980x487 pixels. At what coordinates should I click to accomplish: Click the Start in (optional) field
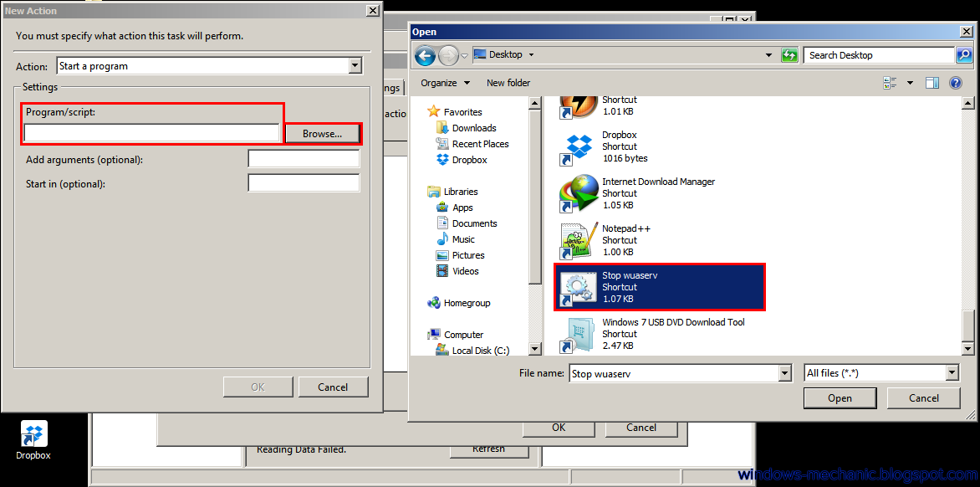coord(304,182)
